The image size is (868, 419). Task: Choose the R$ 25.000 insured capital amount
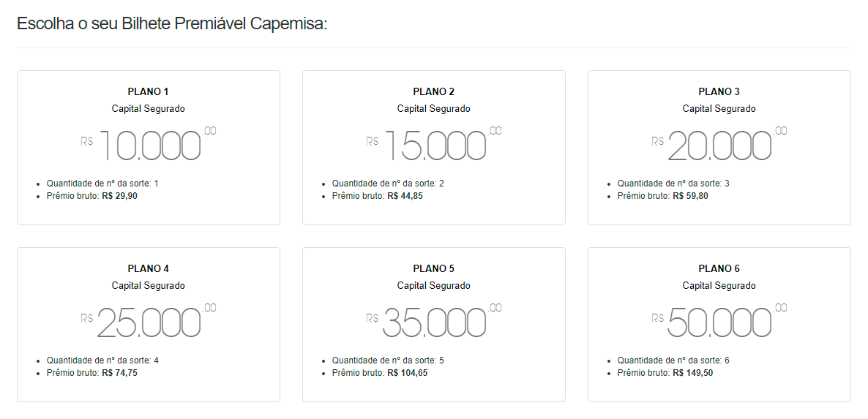coord(149,322)
